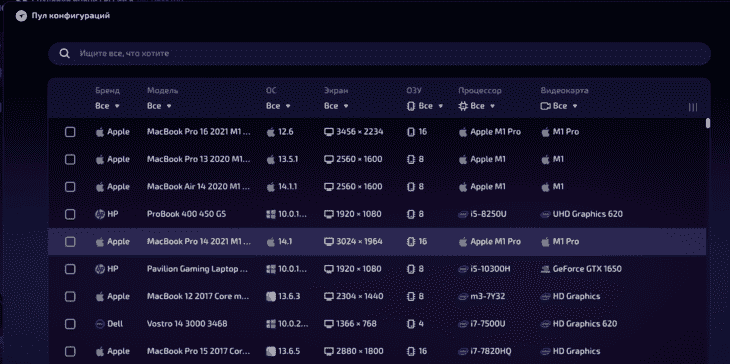Click the Видеокарта column header label
This screenshot has width=730, height=364.
pos(564,91)
